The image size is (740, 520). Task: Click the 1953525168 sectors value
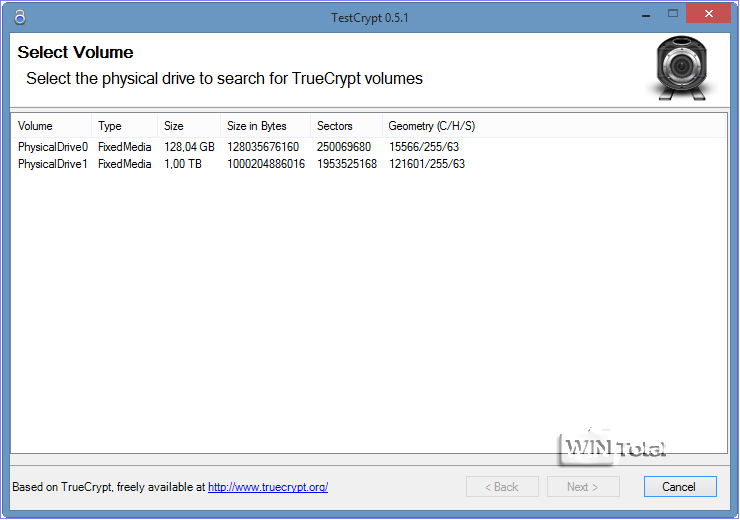click(x=347, y=164)
